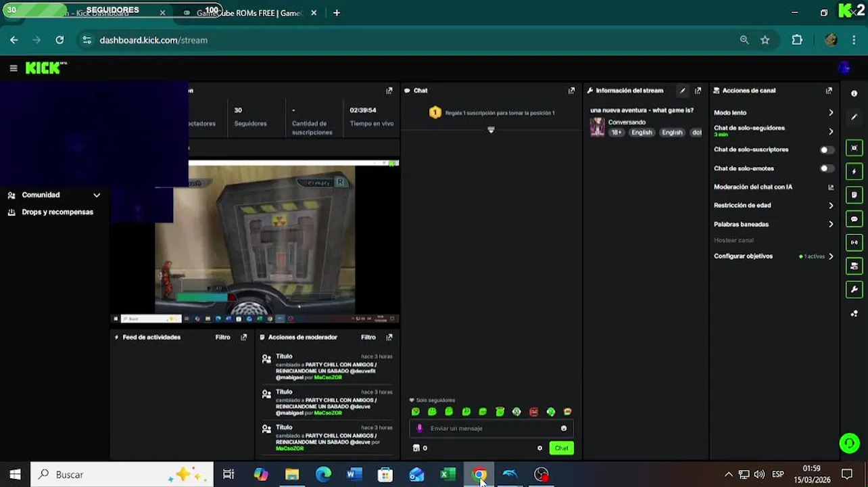
Task: Open Filtro in Acciones de moderador
Action: click(368, 337)
